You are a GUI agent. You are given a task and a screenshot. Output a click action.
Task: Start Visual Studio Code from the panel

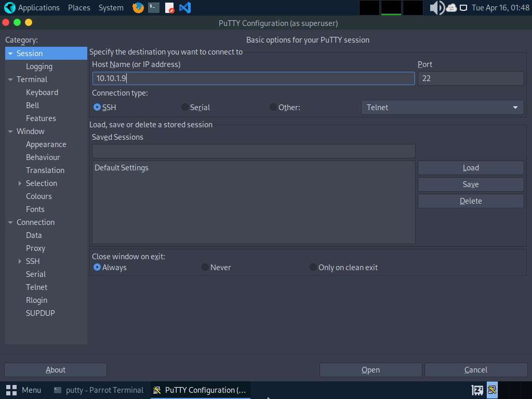tap(185, 7)
